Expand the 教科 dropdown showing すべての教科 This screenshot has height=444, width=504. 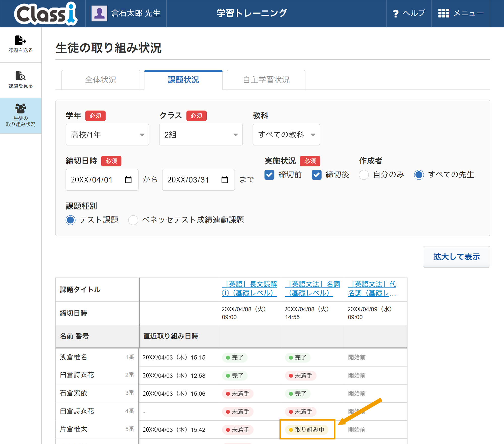(x=286, y=135)
